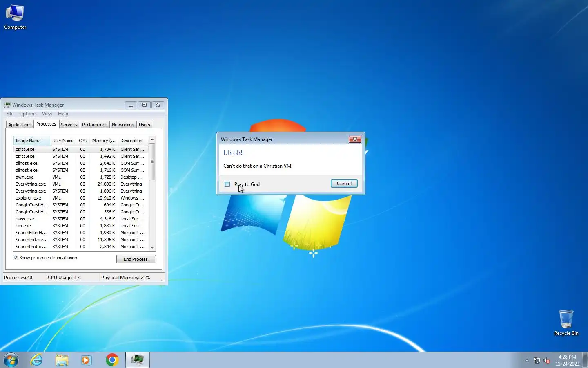Close the Windows Task Manager main window

158,105
